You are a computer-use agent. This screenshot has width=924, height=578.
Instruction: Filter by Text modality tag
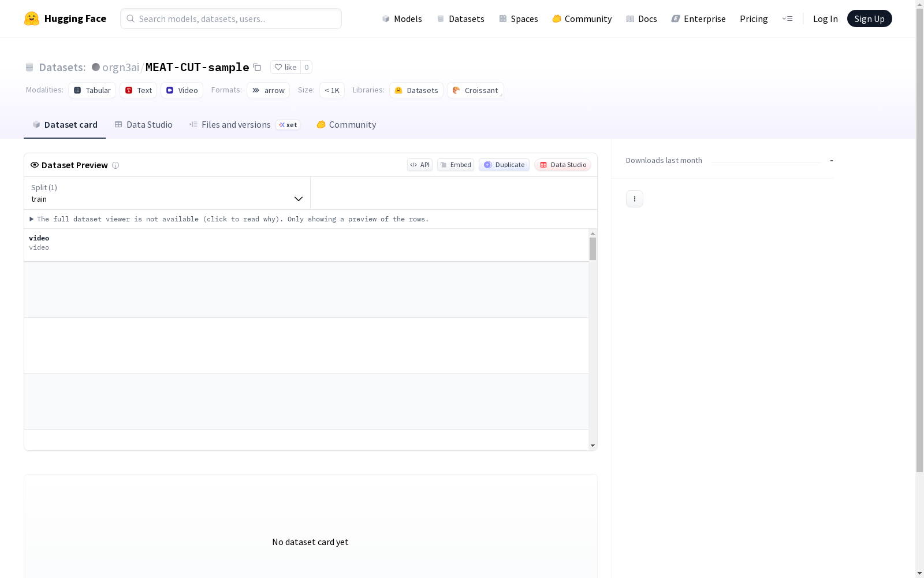click(139, 90)
